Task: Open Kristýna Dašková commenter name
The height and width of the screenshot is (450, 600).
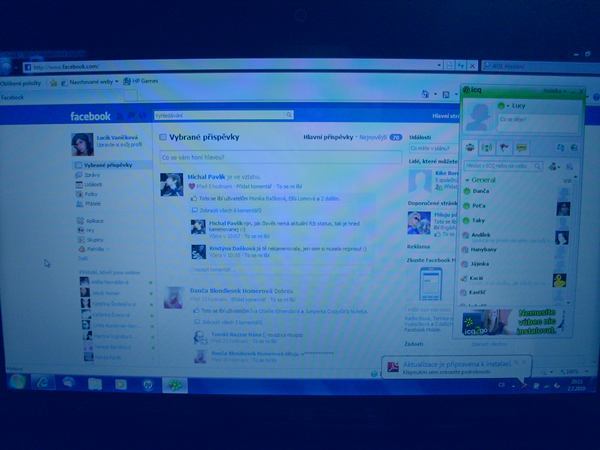Action: click(x=232, y=248)
